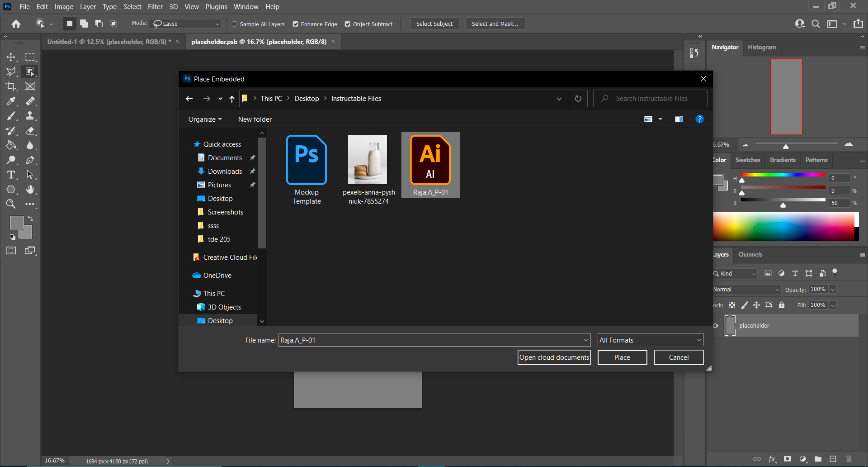Click Open cloud documents
Viewport: 868px width, 467px height.
coord(554,357)
